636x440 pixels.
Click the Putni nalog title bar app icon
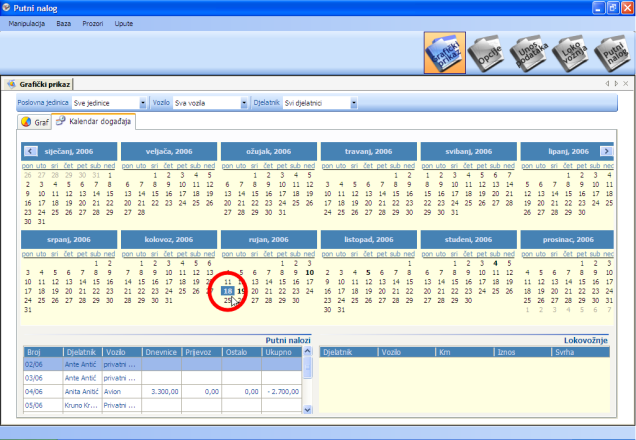tap(6, 8)
